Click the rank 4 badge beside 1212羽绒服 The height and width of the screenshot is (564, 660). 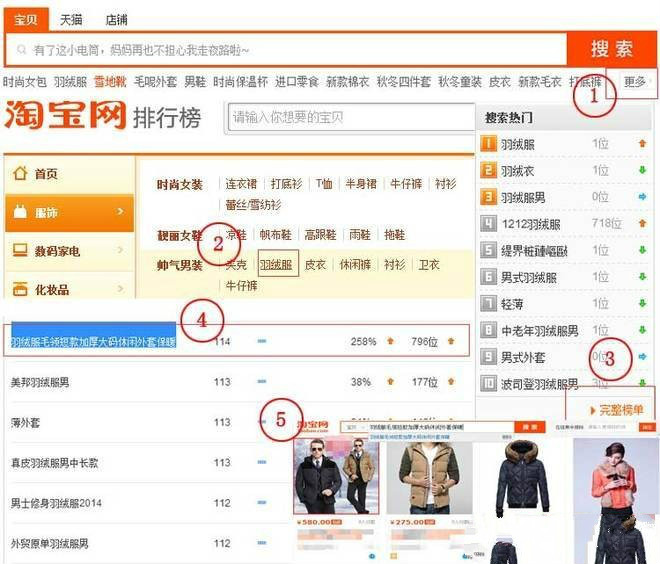488,224
